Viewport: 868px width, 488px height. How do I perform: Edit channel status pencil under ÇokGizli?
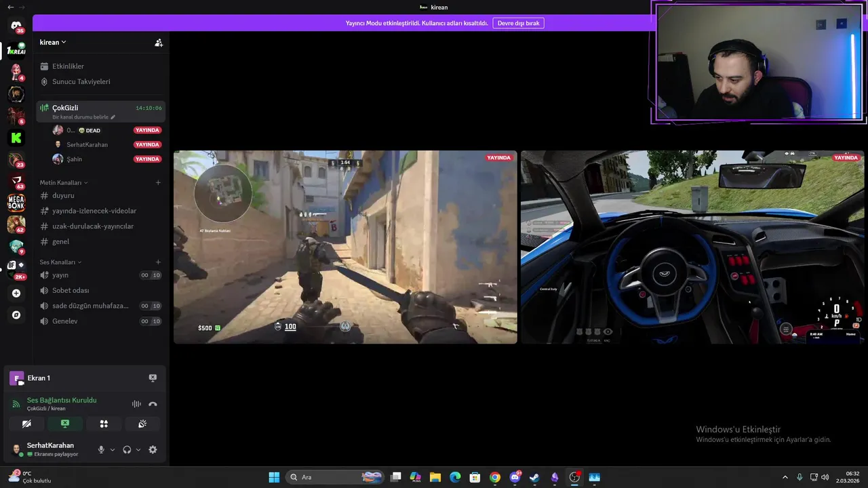coord(113,117)
